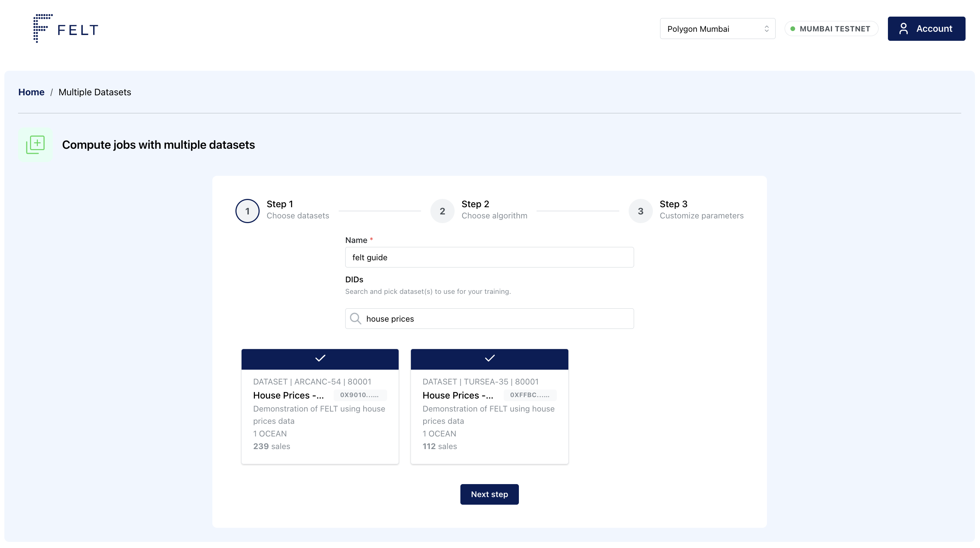Click the Compute jobs with multiple datasets heading
980x548 pixels.
(x=158, y=145)
